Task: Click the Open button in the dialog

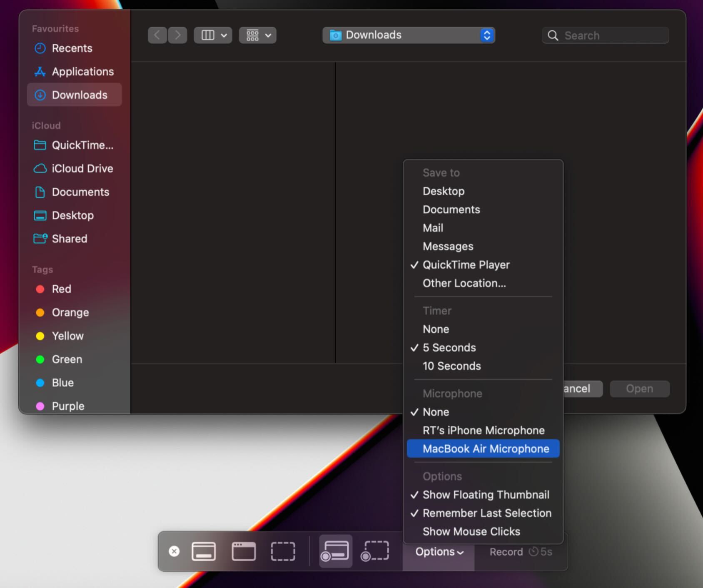Action: pos(640,389)
